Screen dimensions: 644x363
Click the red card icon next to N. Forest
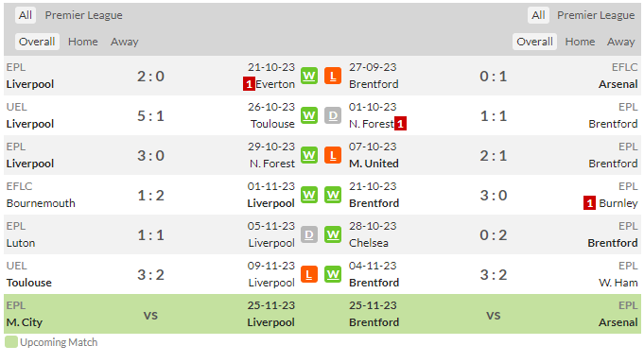[x=400, y=124]
